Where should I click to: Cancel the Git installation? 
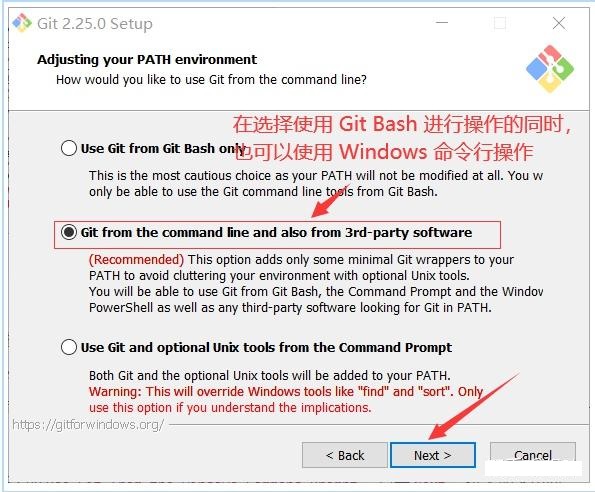click(533, 455)
